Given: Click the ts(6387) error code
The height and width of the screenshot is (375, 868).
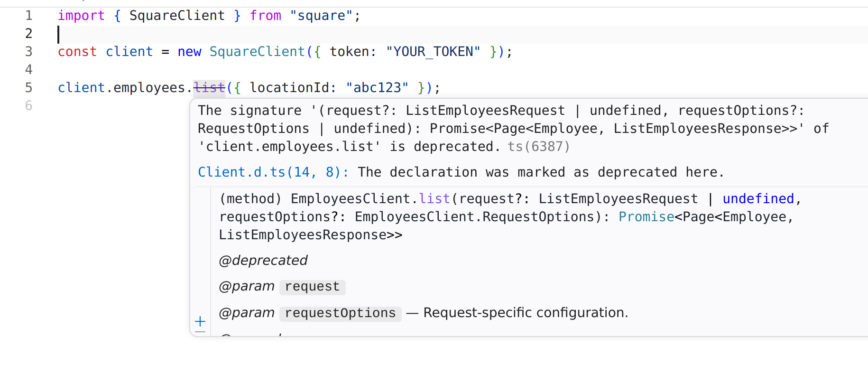Looking at the screenshot, I should (x=539, y=147).
